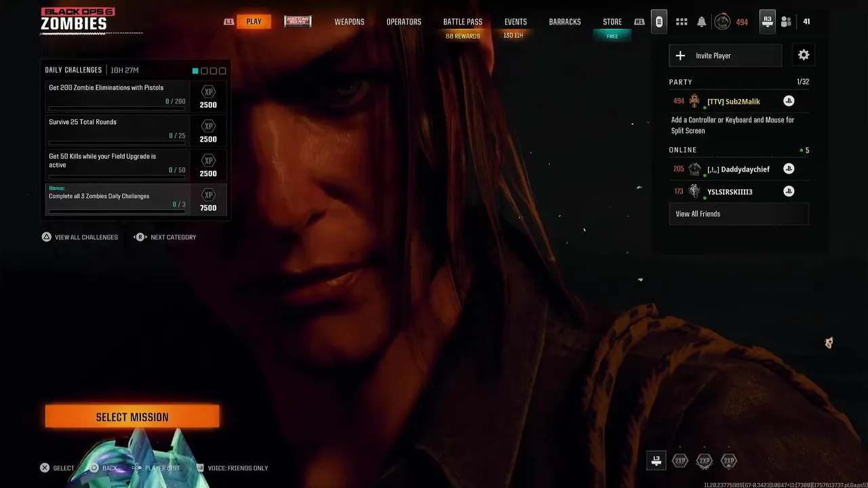
Task: Click XP badge for pistol eliminations challenge
Action: pos(208,92)
